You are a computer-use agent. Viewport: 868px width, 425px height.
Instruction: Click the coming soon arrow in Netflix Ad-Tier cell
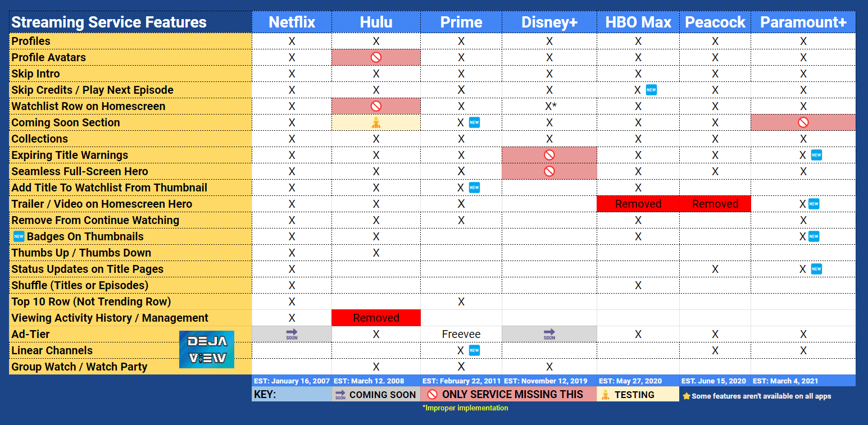(292, 334)
